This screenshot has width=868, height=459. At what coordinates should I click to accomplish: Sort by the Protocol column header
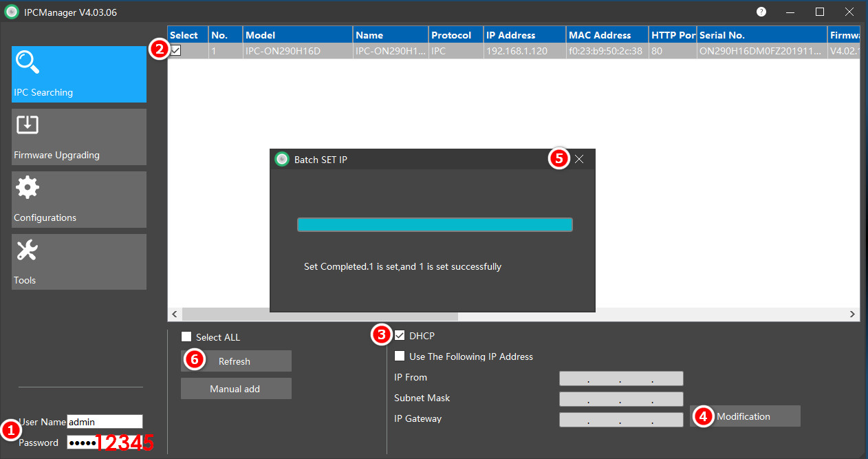(x=455, y=35)
